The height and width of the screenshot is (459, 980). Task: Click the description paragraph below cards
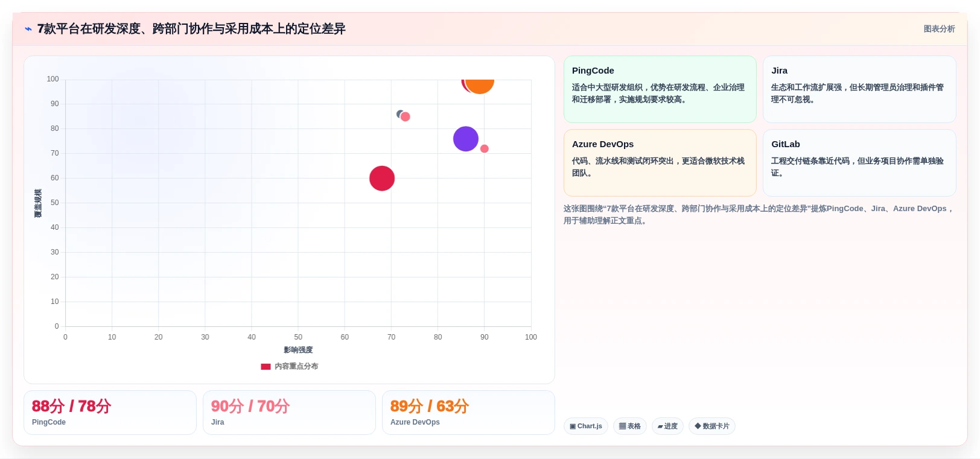click(x=759, y=215)
